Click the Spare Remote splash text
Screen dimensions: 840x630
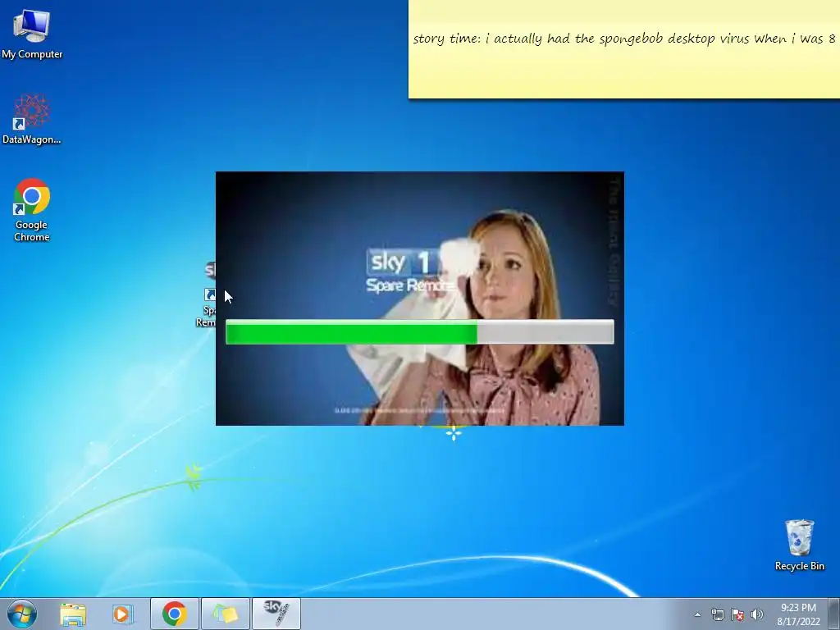(x=410, y=285)
